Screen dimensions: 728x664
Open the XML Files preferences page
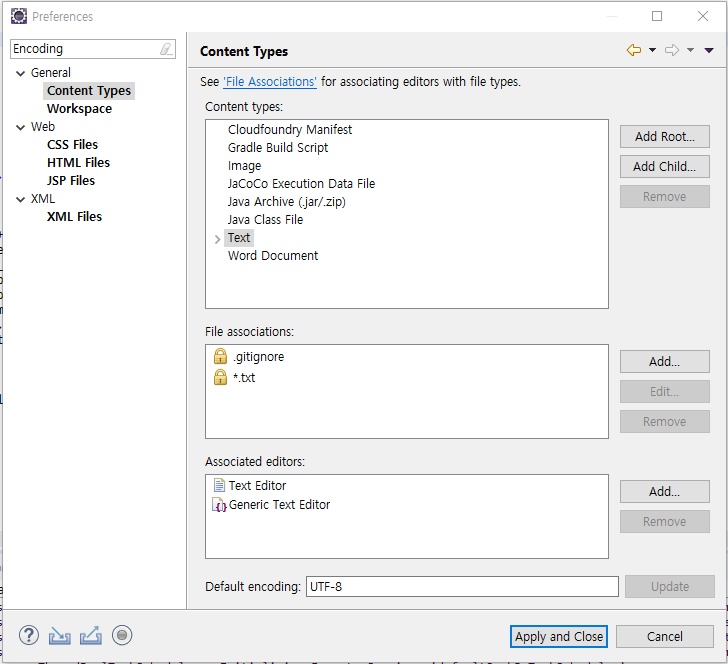[x=74, y=217]
